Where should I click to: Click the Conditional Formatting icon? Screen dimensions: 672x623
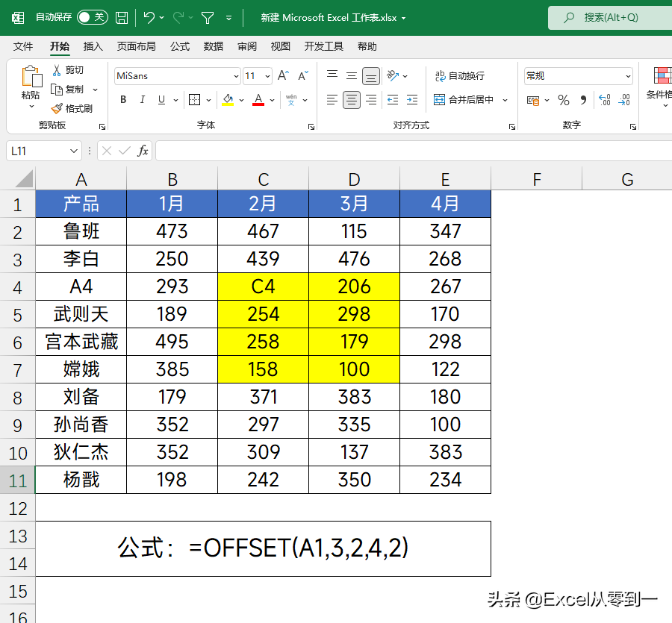662,76
